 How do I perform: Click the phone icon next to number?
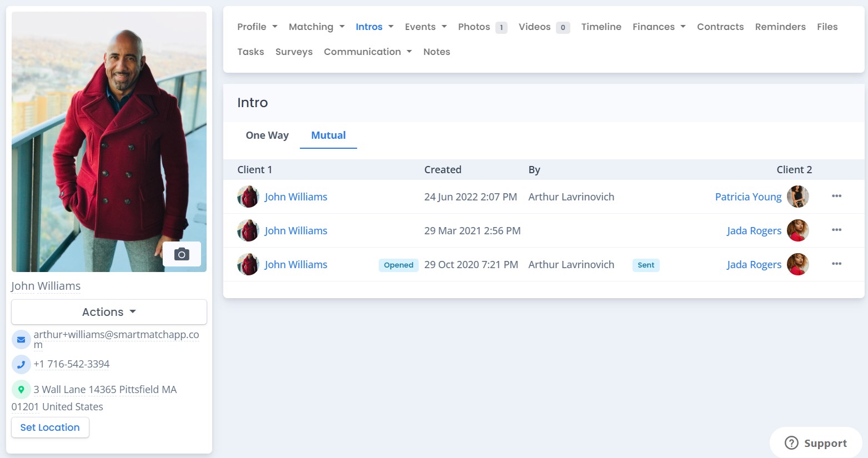tap(21, 364)
